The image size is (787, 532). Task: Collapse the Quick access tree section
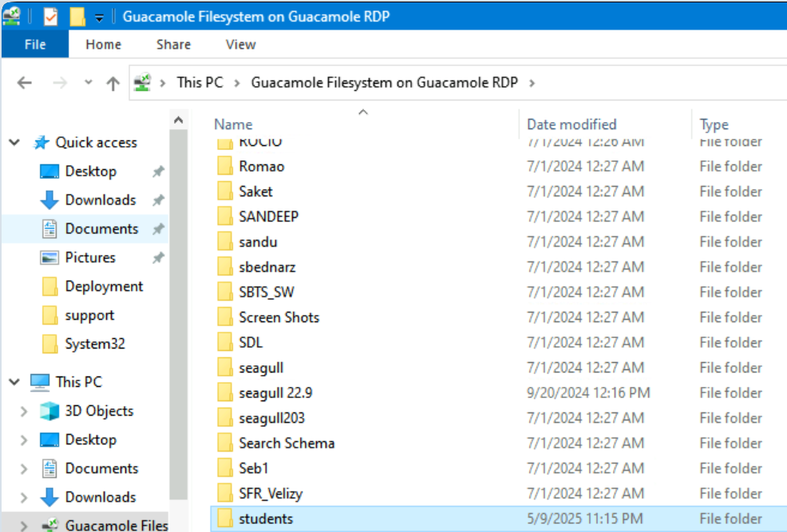click(14, 143)
